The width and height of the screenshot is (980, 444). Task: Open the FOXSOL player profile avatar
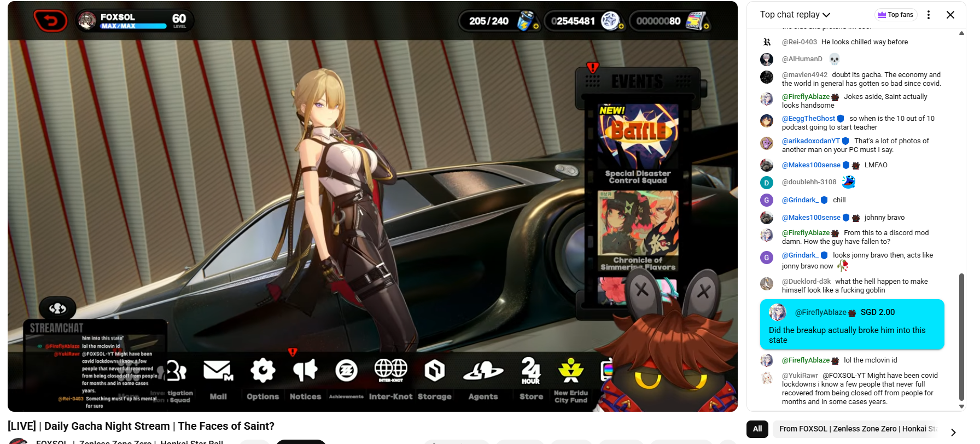click(87, 21)
